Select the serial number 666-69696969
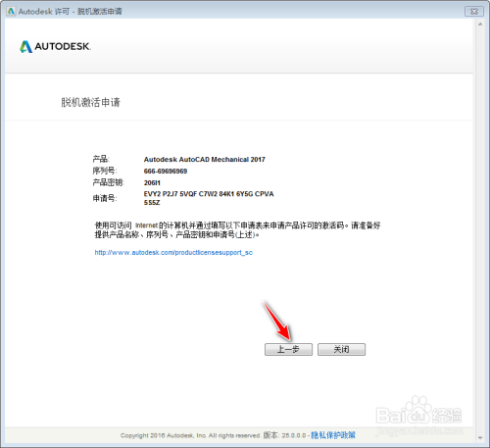490x448 pixels. 166,172
